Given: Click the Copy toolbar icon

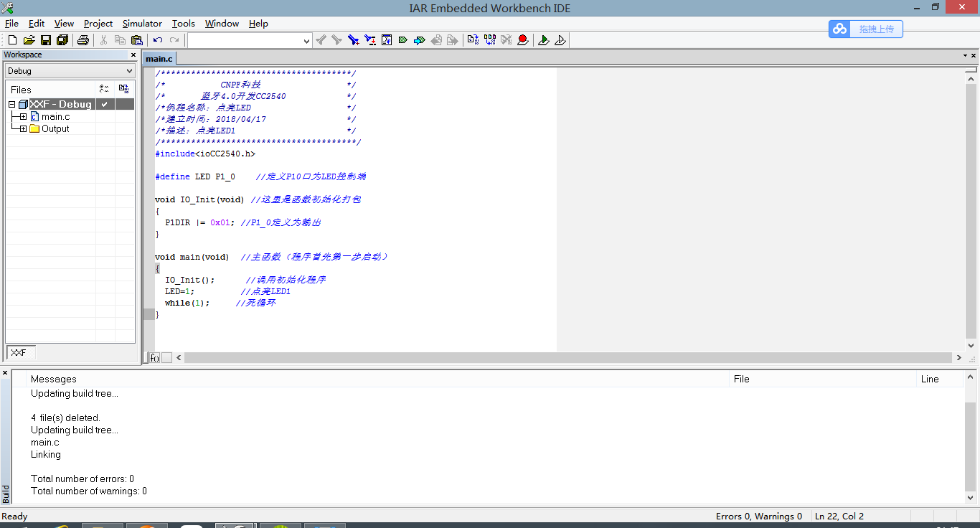Looking at the screenshot, I should point(120,40).
